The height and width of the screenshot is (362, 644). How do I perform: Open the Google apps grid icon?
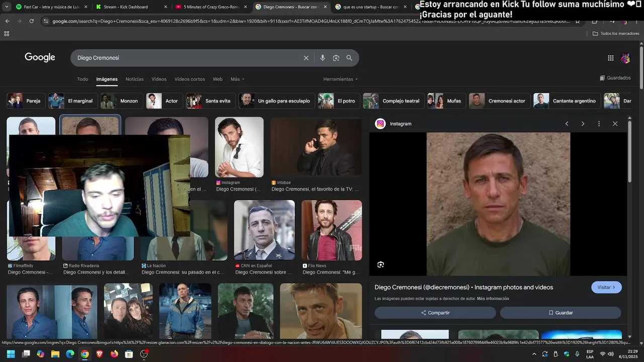point(611,58)
